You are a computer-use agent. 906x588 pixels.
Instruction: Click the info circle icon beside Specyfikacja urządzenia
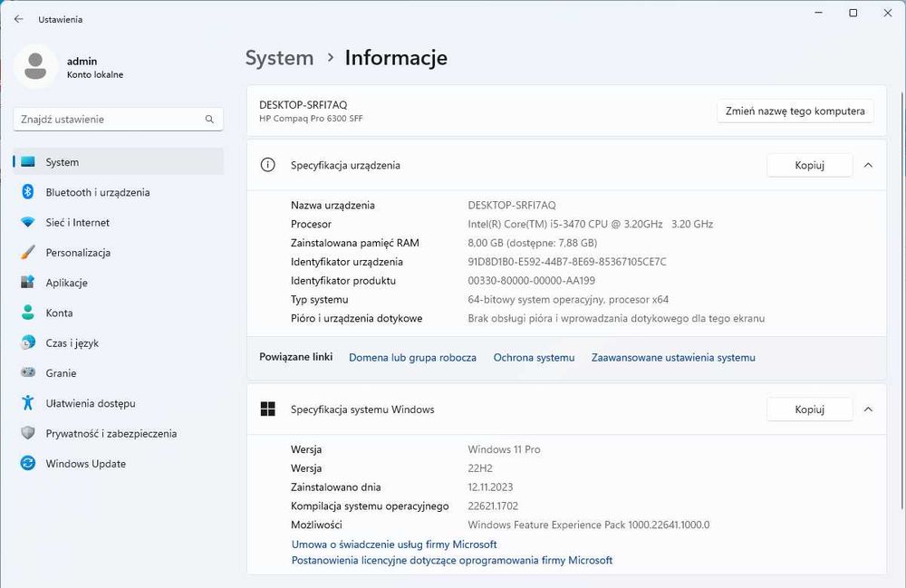coord(267,165)
